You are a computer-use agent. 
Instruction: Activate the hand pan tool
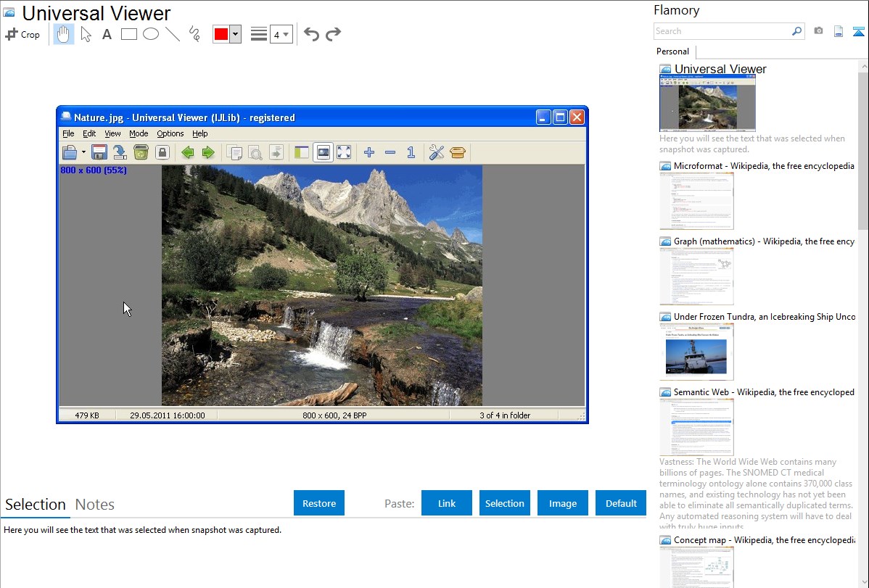[64, 34]
